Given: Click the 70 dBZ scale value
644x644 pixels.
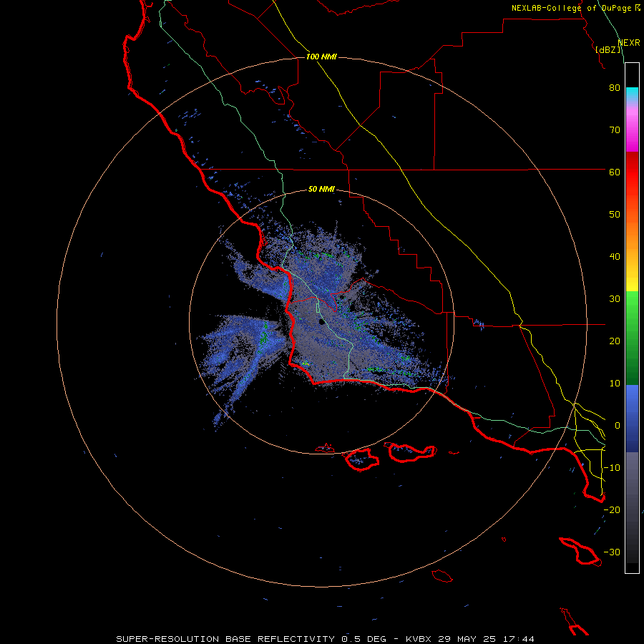Looking at the screenshot, I should [615, 130].
